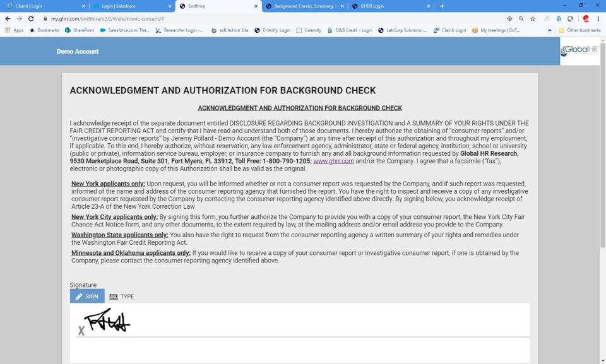
Task: Reload the page with refresh icon
Action: 31,18
